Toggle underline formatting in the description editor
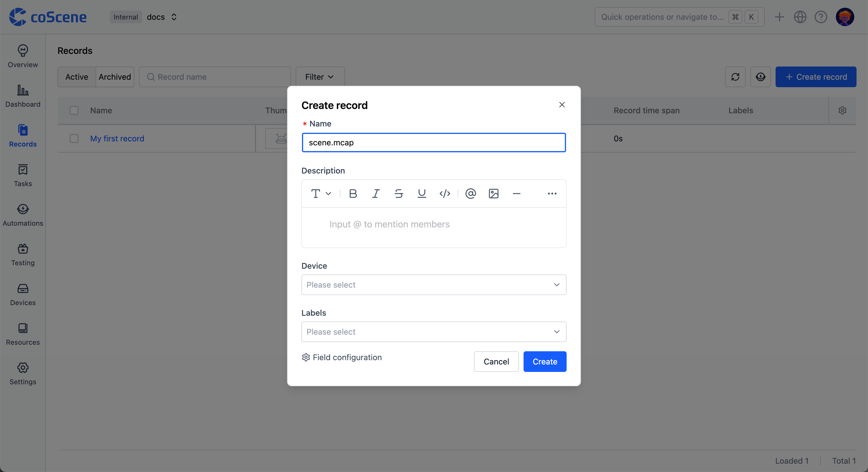Viewport: 868px width, 472px height. [422, 194]
